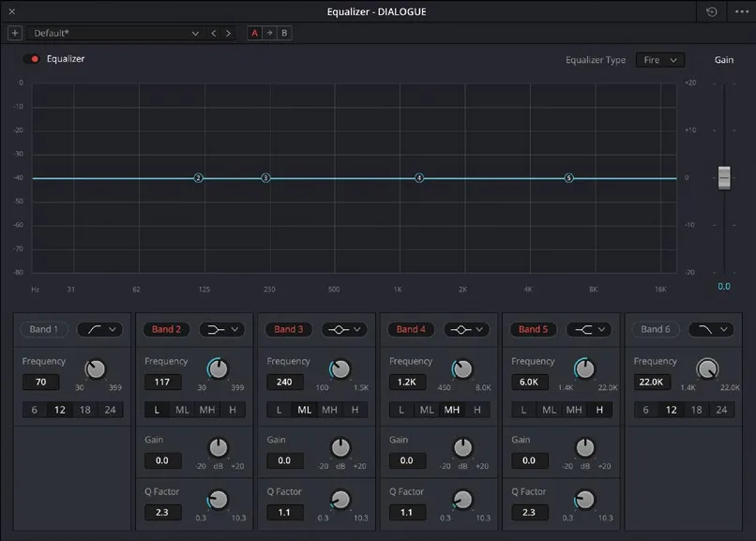Click band node 2 on the graph
The width and height of the screenshot is (756, 541).
(x=198, y=178)
